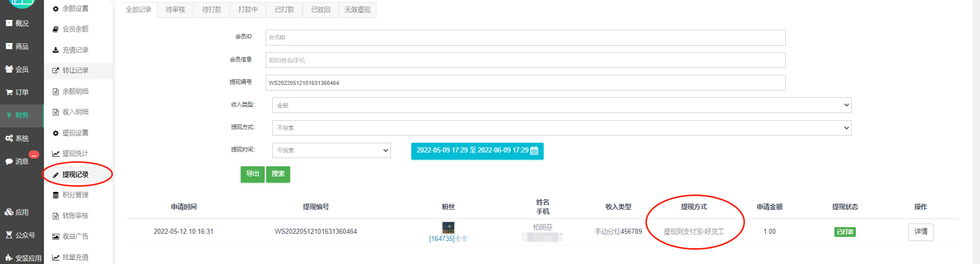Open 详情 for the withdrawal record

click(921, 232)
